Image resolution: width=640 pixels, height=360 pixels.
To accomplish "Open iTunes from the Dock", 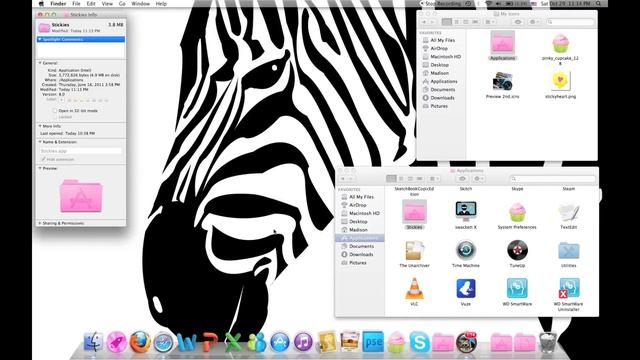I will (303, 342).
